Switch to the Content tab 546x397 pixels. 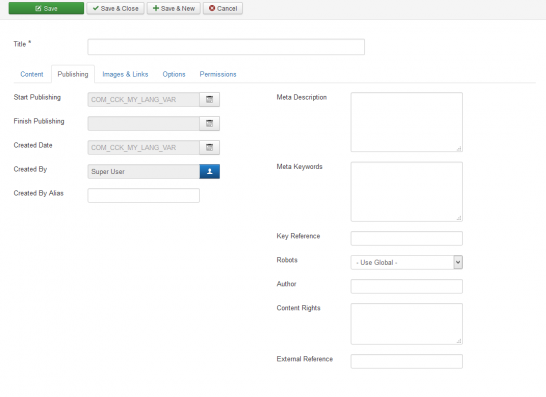coord(32,74)
